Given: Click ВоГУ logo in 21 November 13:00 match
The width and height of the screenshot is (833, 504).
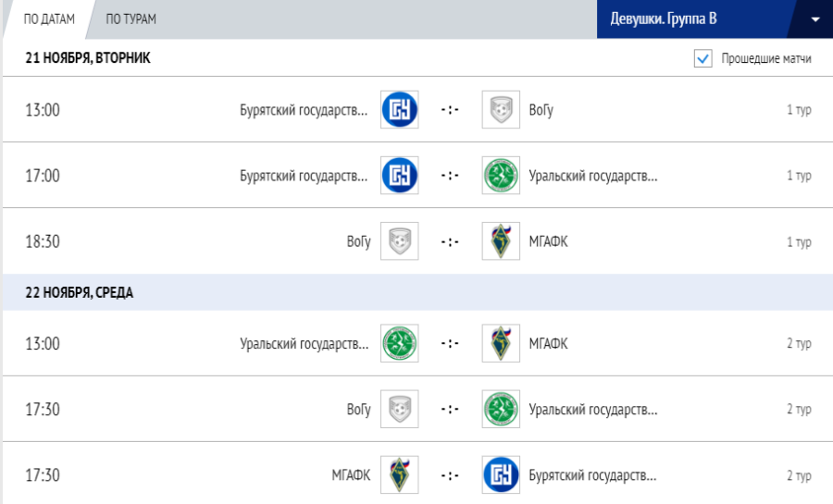Looking at the screenshot, I should coord(501,110).
